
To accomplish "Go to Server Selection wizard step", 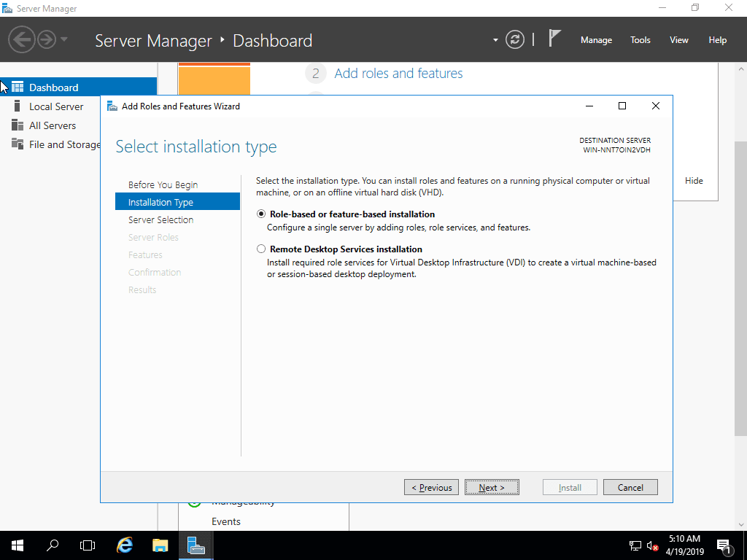I will click(160, 219).
